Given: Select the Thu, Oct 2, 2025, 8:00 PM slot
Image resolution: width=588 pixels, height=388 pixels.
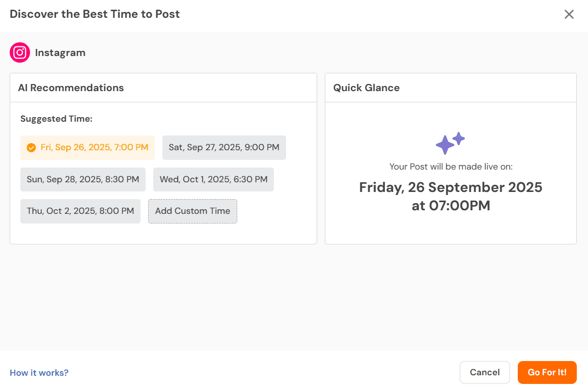Looking at the screenshot, I should click(x=80, y=211).
